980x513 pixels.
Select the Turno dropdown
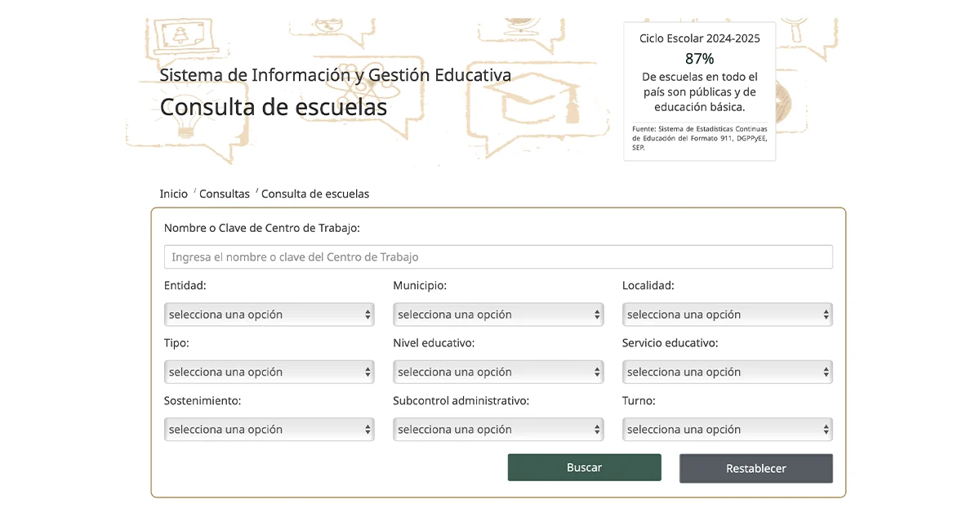728,429
